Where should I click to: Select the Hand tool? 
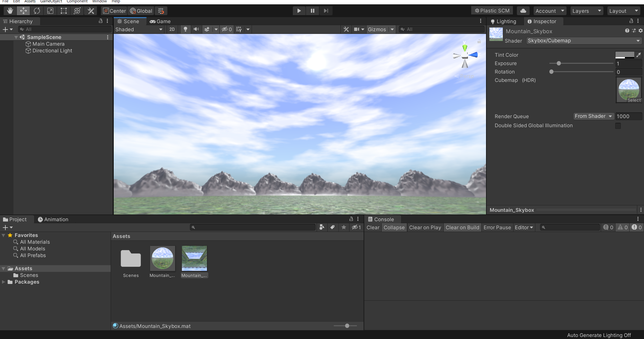point(10,11)
